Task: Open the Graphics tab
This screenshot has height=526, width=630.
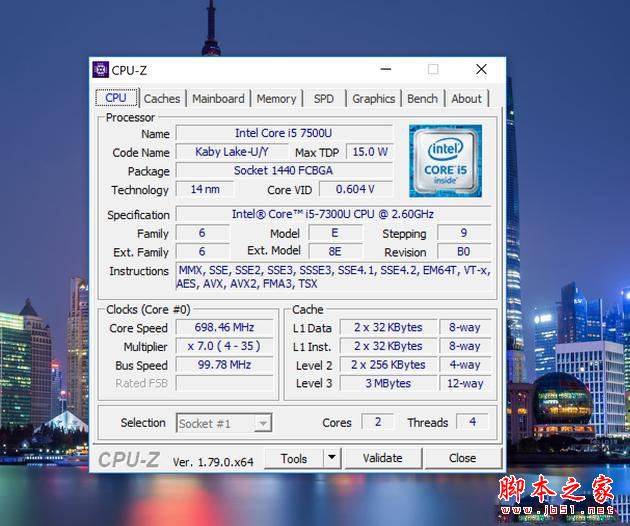Action: tap(374, 98)
